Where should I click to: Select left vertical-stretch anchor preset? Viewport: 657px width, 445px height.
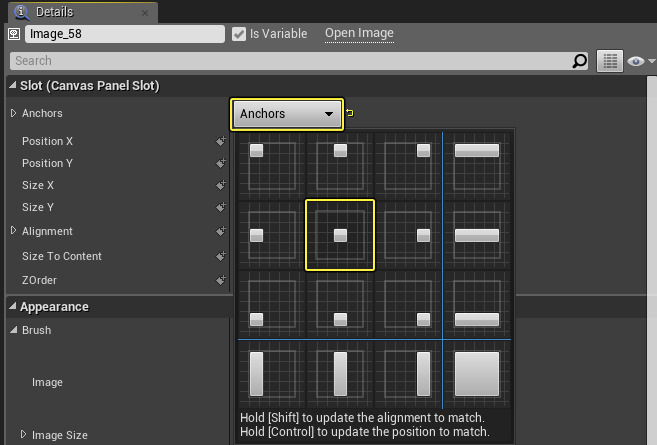(x=272, y=374)
